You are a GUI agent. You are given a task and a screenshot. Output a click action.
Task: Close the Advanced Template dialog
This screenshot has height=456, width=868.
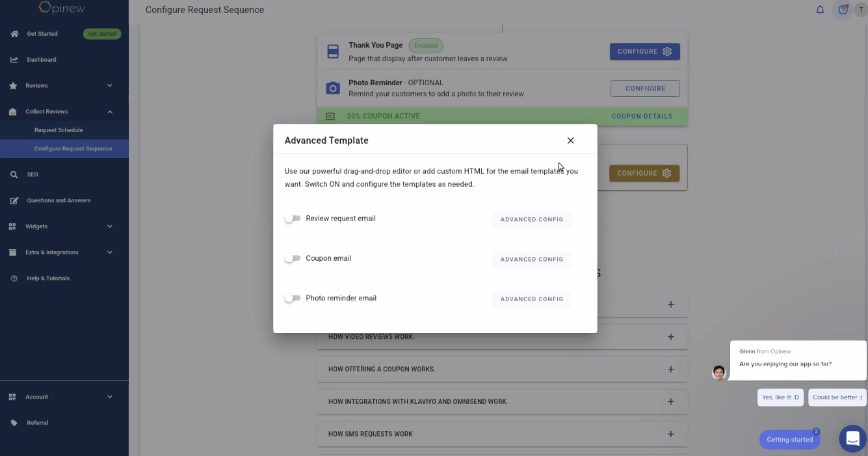[570, 141]
